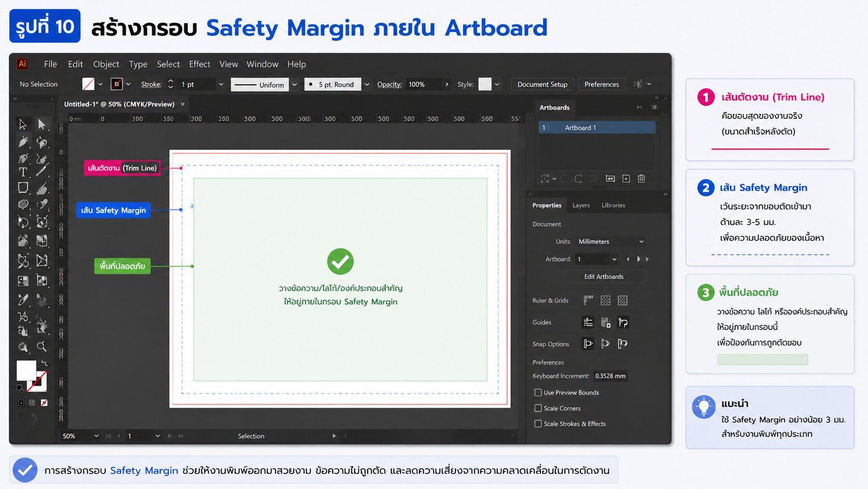Image resolution: width=868 pixels, height=489 pixels.
Task: Select the Selection tool black arrow
Action: click(22, 124)
